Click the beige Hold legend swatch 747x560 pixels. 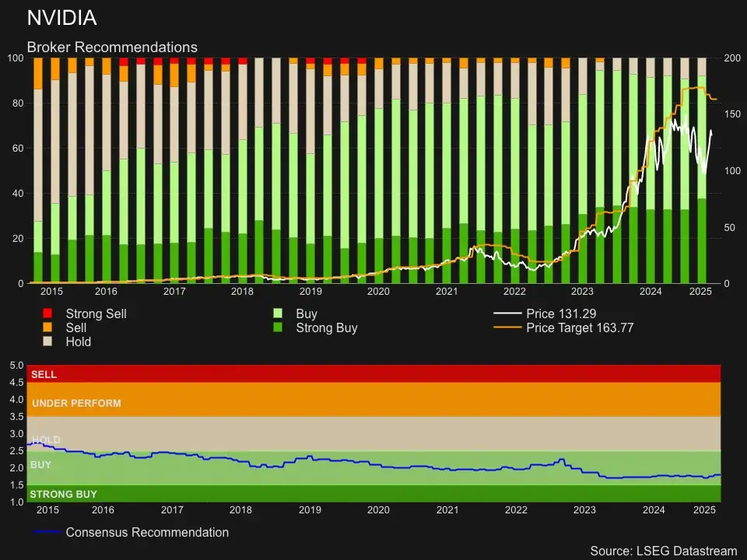(47, 341)
